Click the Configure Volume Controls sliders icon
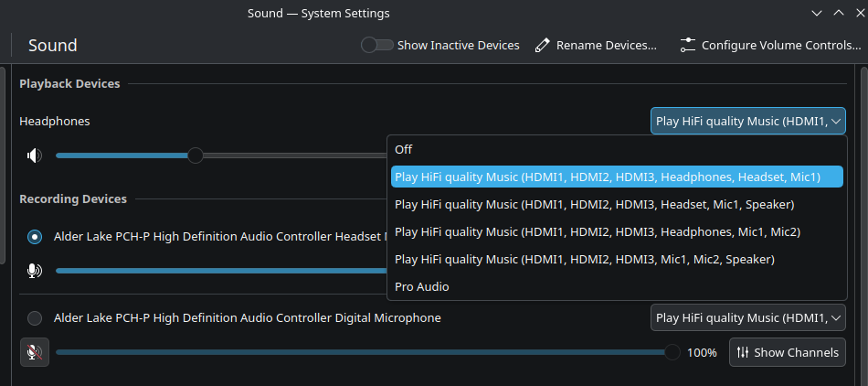Image resolution: width=868 pixels, height=386 pixels. pyautogui.click(x=688, y=45)
